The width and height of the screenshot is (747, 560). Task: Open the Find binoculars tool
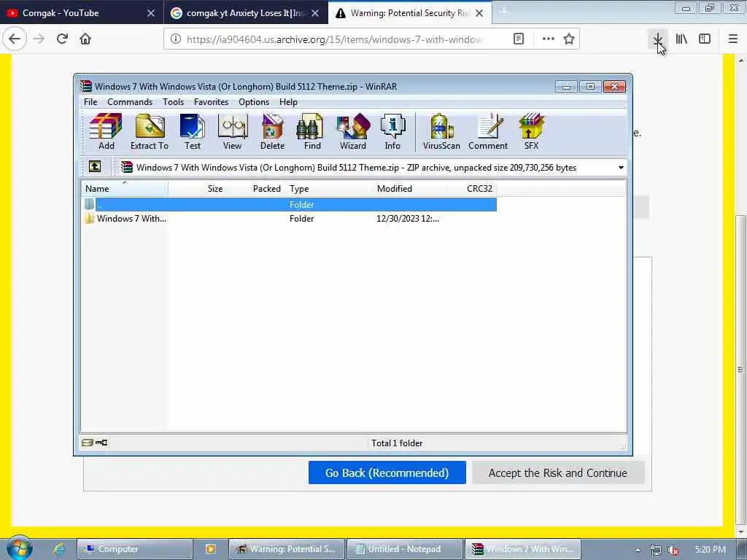pyautogui.click(x=312, y=132)
